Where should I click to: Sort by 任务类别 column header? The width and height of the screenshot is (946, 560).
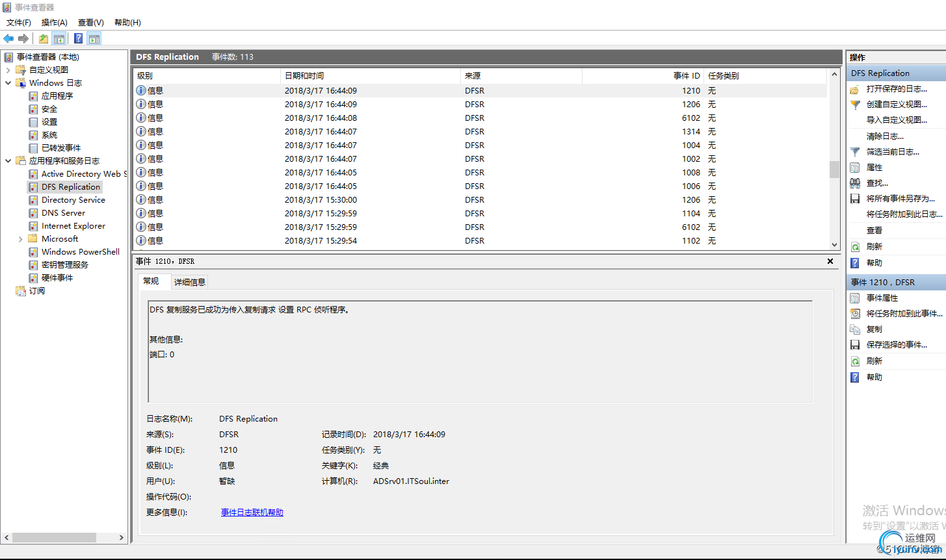click(765, 76)
